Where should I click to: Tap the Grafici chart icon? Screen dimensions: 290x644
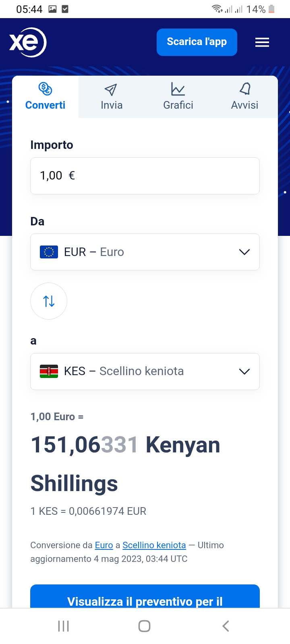tap(178, 89)
